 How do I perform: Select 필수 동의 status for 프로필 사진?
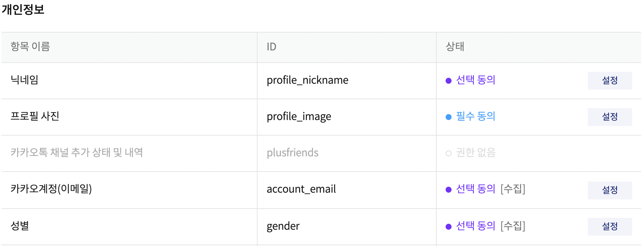476,116
